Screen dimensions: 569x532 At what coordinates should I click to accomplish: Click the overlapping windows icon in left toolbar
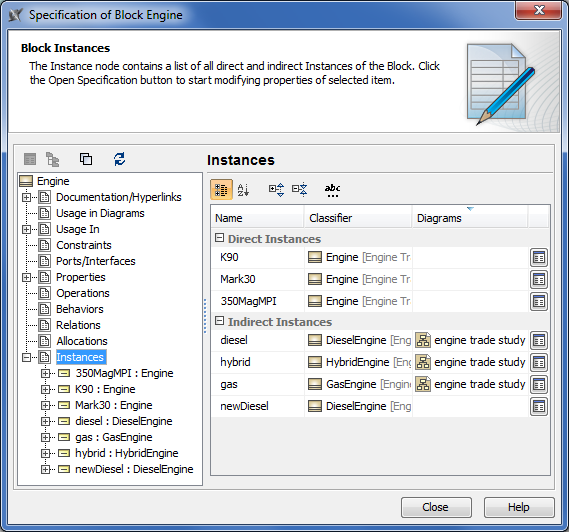(86, 159)
